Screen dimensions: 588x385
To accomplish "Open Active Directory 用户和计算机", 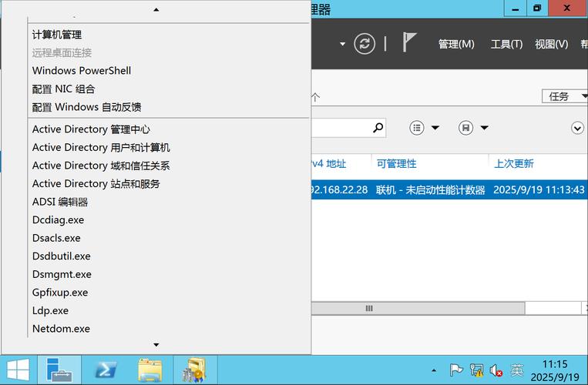I will click(x=101, y=148).
